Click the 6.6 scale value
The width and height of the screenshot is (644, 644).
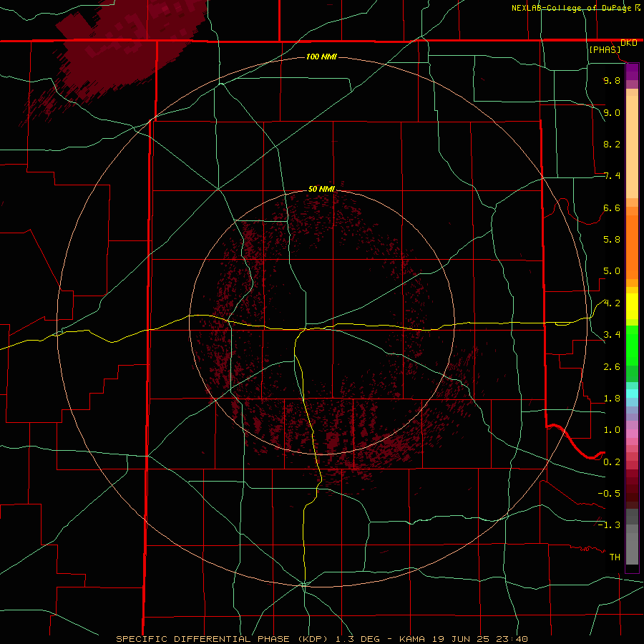pyautogui.click(x=612, y=208)
